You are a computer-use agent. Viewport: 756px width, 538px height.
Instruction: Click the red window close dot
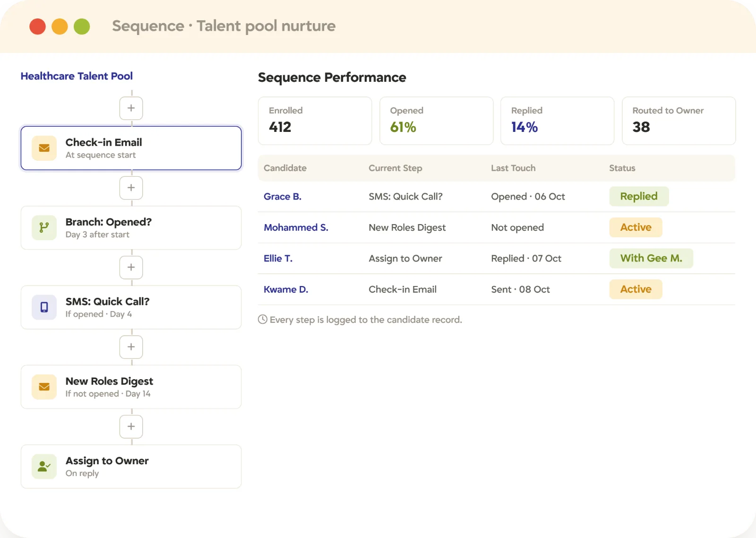click(x=37, y=26)
